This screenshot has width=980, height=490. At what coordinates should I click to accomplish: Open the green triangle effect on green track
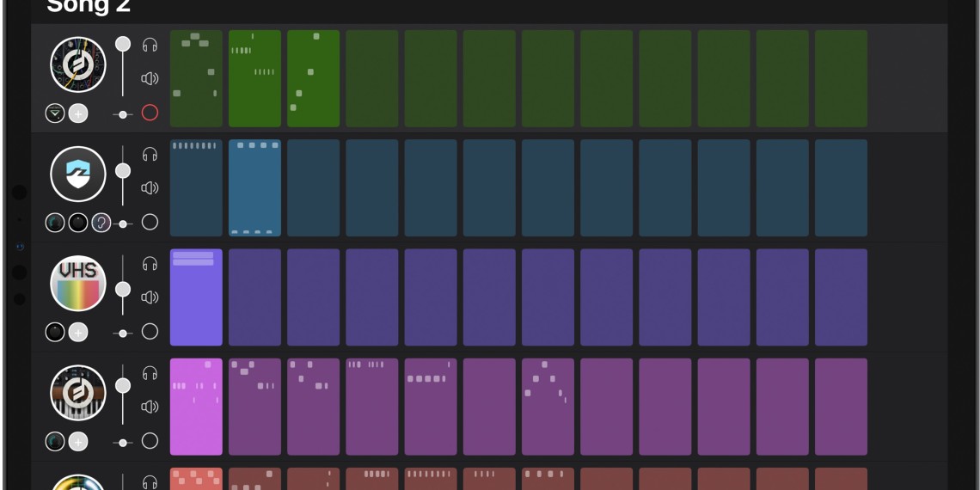[55, 113]
